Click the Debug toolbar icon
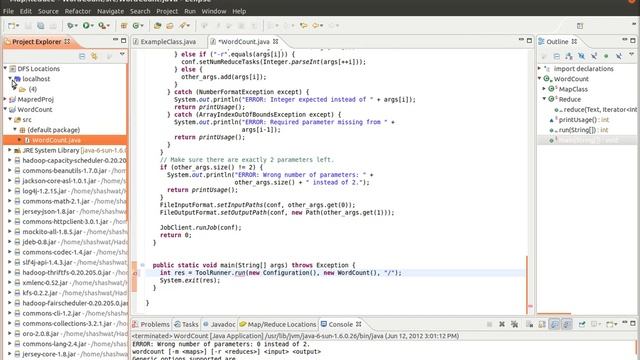This screenshot has height=360, width=640. pyautogui.click(x=71, y=26)
